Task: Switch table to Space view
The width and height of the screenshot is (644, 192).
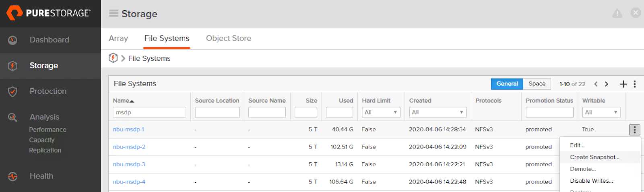Action: coord(537,84)
